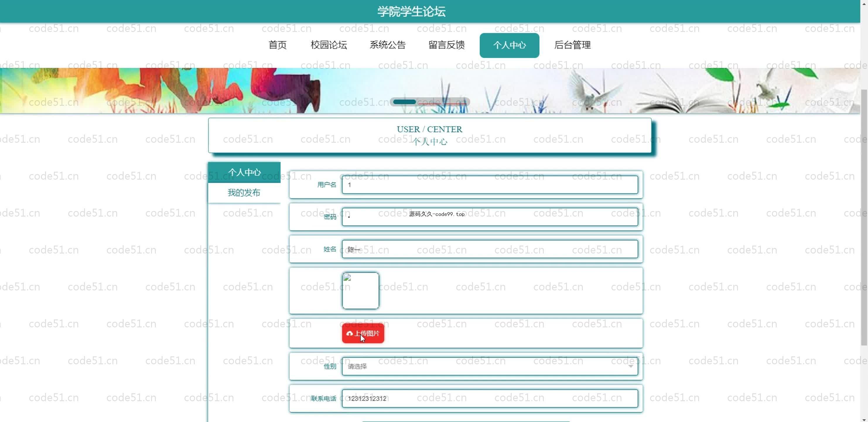Click the 学院学生论坛 site title
This screenshot has width=868, height=422.
point(411,12)
